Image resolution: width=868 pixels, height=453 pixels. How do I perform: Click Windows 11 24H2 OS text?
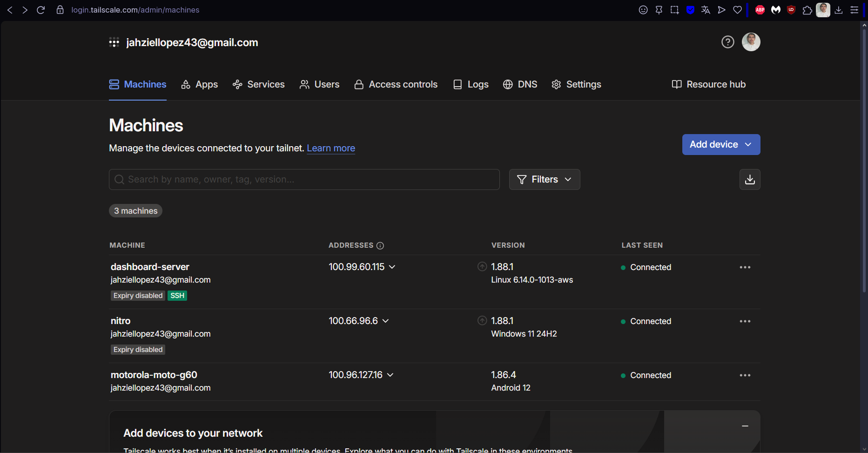pos(524,334)
